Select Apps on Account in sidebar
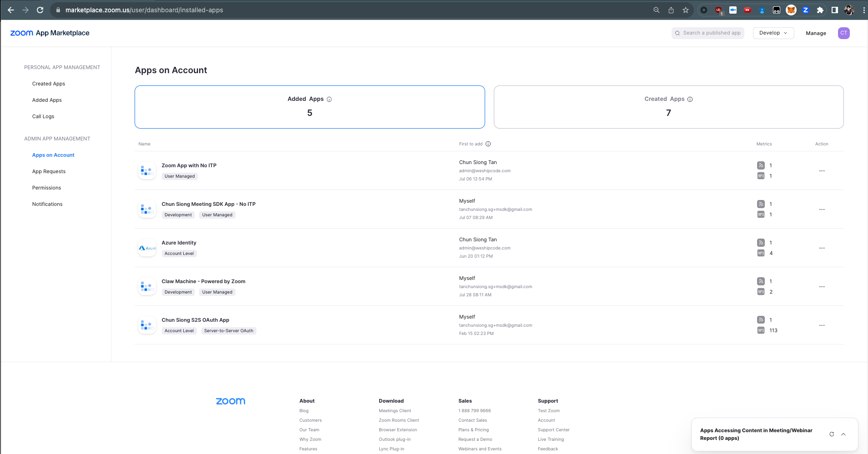Screen dimensions: 868x454 (53, 155)
